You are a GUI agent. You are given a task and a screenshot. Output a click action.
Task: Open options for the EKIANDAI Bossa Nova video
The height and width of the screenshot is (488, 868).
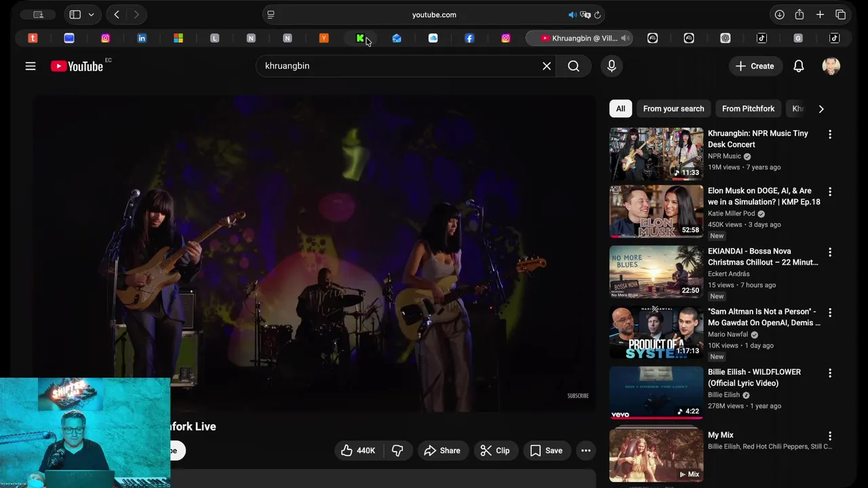point(830,252)
